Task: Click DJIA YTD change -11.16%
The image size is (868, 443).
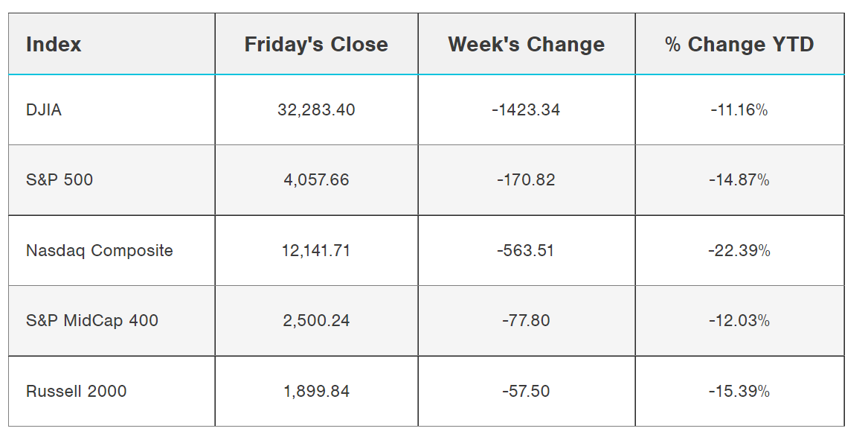Action: pyautogui.click(x=739, y=110)
